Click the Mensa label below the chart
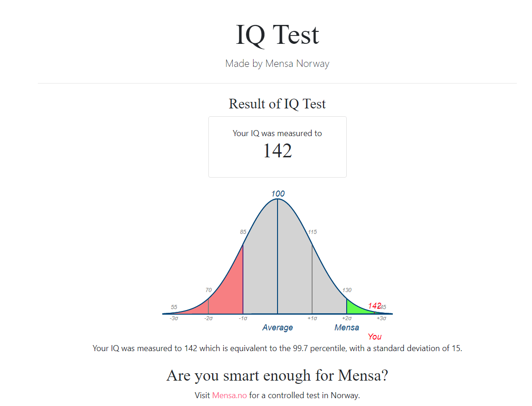 (347, 328)
